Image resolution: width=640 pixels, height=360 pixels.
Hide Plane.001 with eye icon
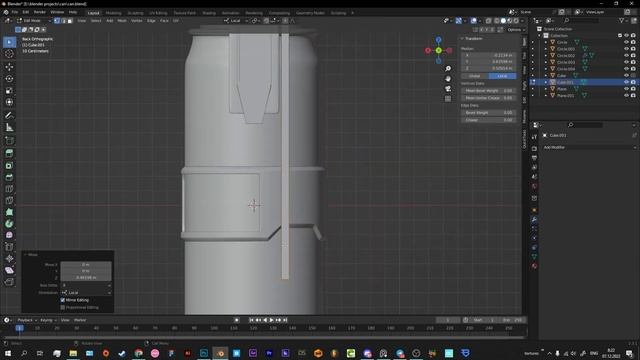[x=626, y=95]
